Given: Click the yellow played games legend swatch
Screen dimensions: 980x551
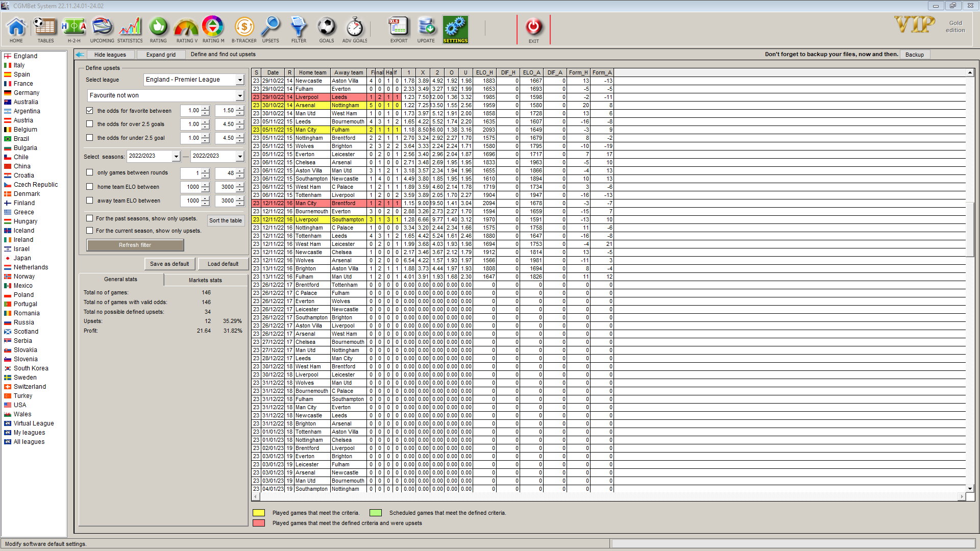Looking at the screenshot, I should tap(259, 513).
